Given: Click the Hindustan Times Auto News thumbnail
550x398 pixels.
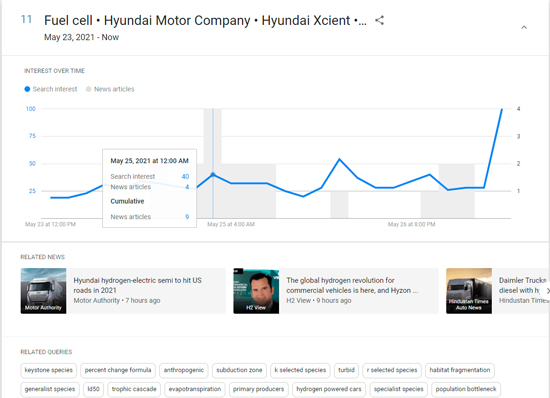Looking at the screenshot, I should [x=469, y=291].
